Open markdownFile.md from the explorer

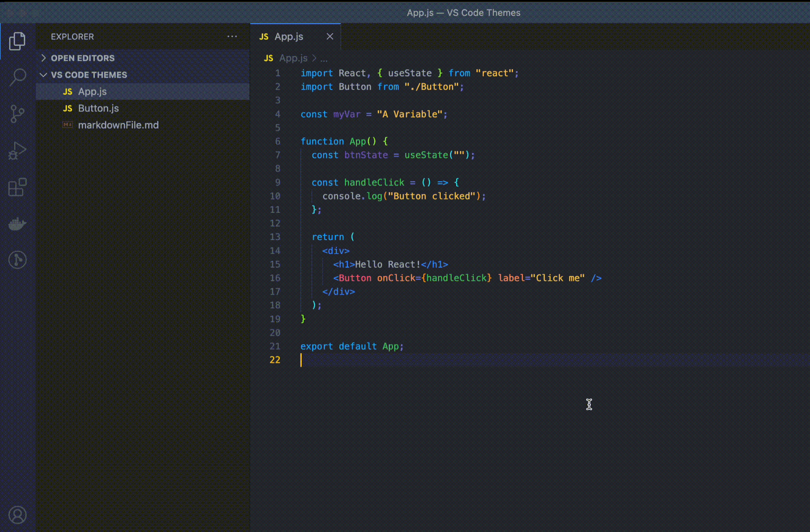pyautogui.click(x=118, y=125)
